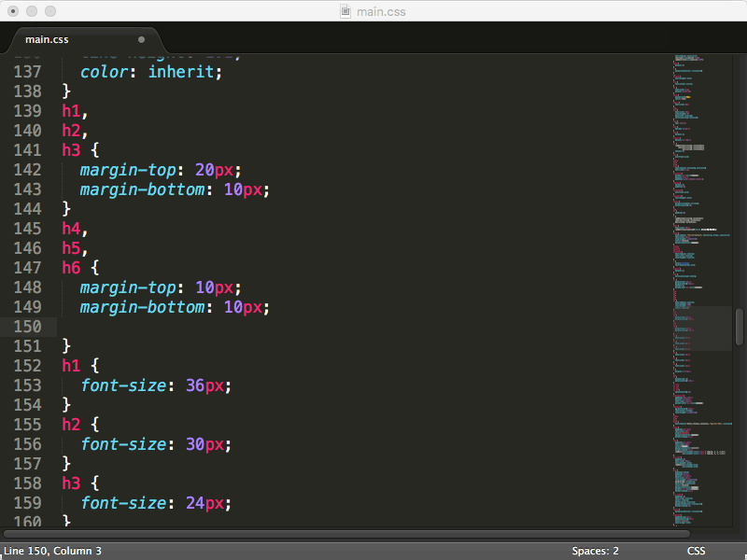Screen dimensions: 747x560
Task: Click the main.css file icon in title bar
Action: pyautogui.click(x=345, y=11)
